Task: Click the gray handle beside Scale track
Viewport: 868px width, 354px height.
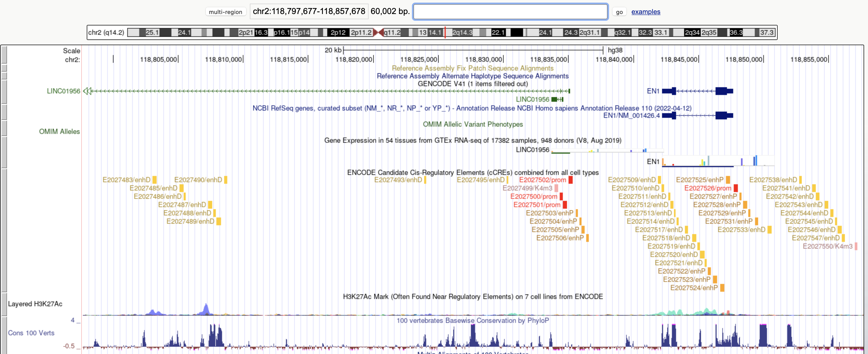Action: (x=4, y=55)
